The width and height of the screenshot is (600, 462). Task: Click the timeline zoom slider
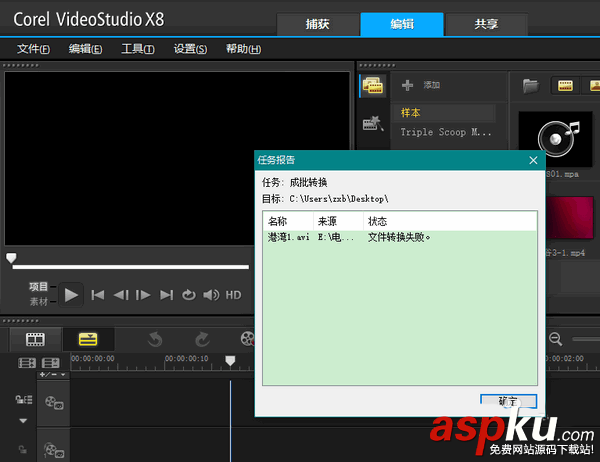pos(586,339)
